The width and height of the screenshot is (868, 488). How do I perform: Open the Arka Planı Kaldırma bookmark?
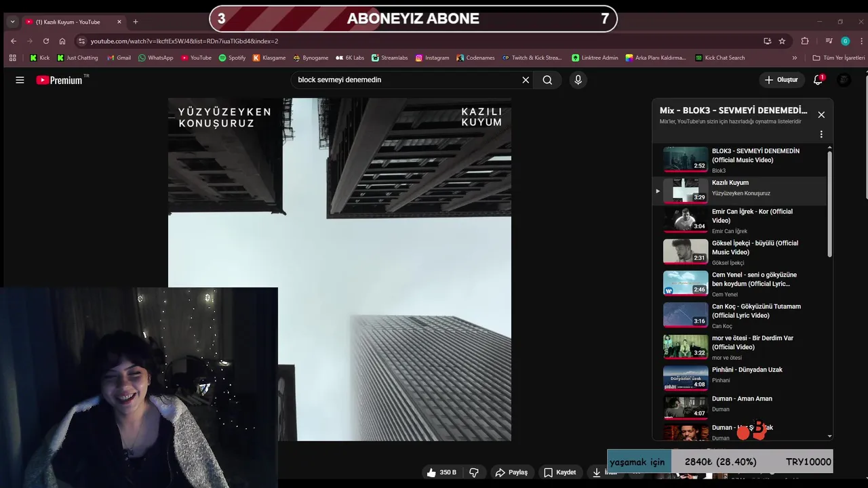coord(656,58)
